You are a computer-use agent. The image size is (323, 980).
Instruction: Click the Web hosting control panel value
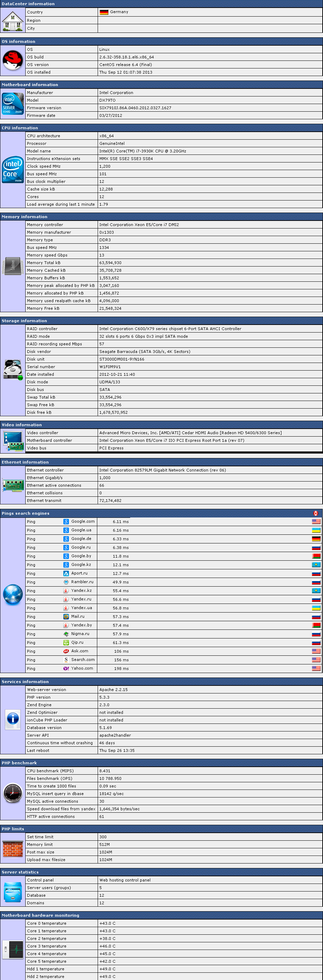click(x=125, y=880)
